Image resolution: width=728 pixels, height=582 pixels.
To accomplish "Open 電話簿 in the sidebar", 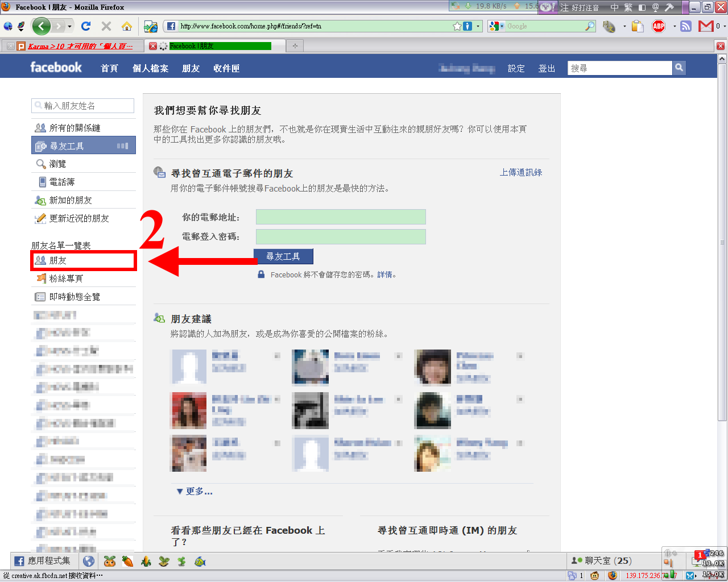I will pos(84,182).
